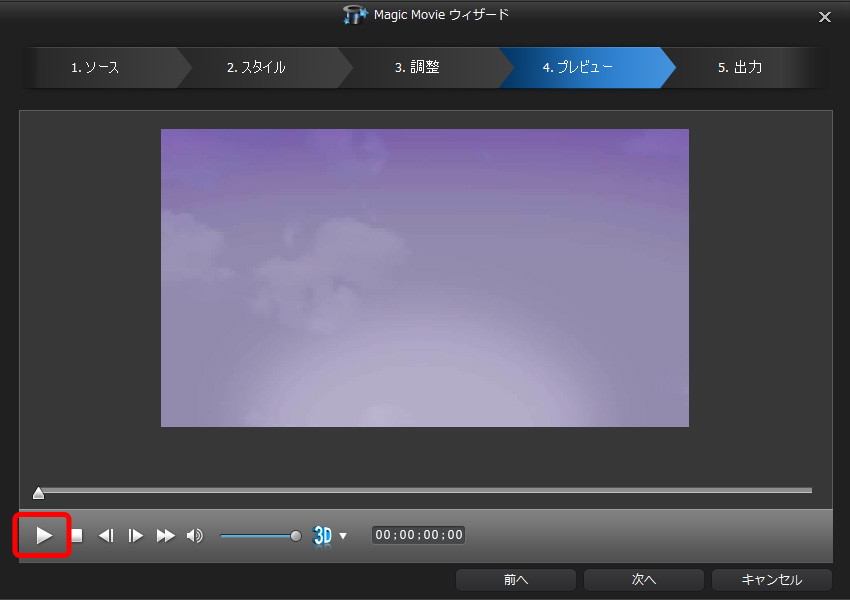Toggle the 3D display mode icon

pyautogui.click(x=322, y=536)
